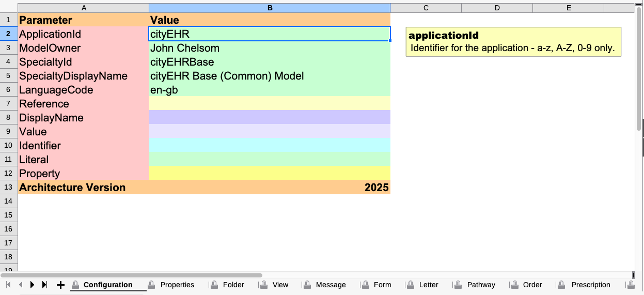Image resolution: width=644 pixels, height=295 pixels.
Task: Select the Literal label cell
Action: [84, 160]
